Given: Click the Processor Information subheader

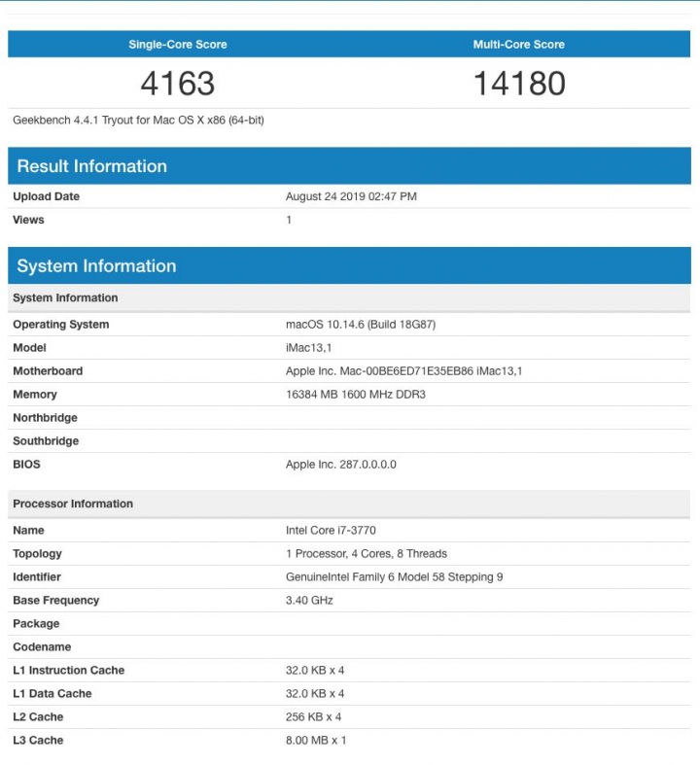Looking at the screenshot, I should [x=349, y=504].
